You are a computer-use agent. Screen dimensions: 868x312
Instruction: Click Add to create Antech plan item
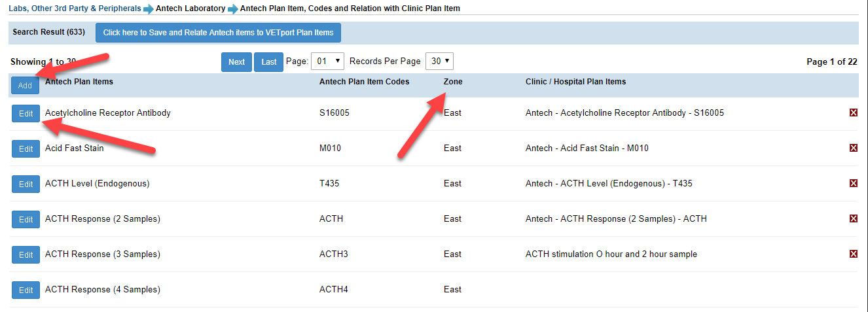coord(25,86)
